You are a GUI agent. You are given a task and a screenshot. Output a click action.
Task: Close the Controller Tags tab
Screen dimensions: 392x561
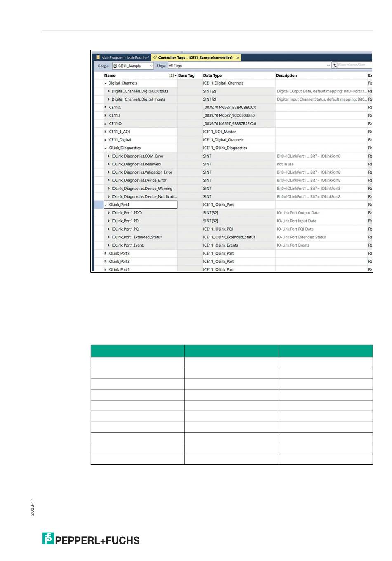coord(238,58)
